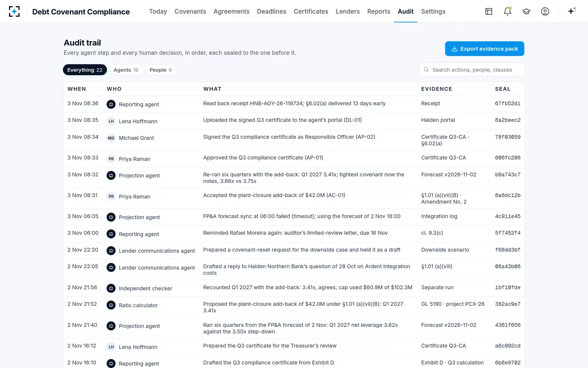Click the Ratio calculator avatar
This screenshot has width=588, height=368.
(x=111, y=305)
